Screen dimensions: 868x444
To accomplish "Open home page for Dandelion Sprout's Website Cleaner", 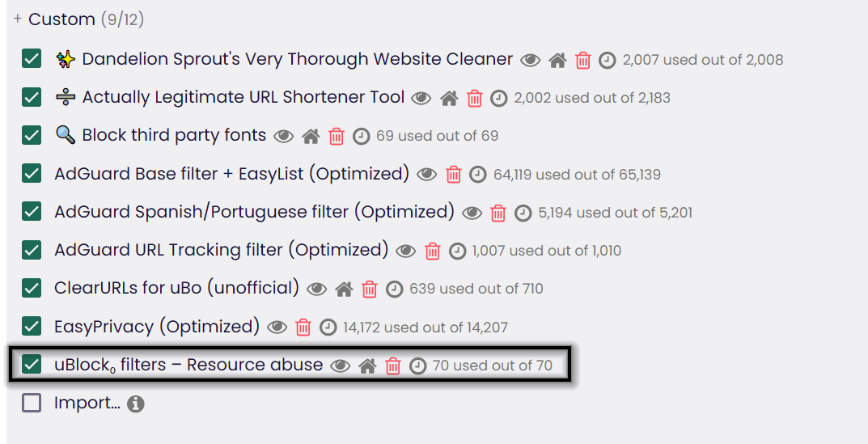I will [557, 60].
